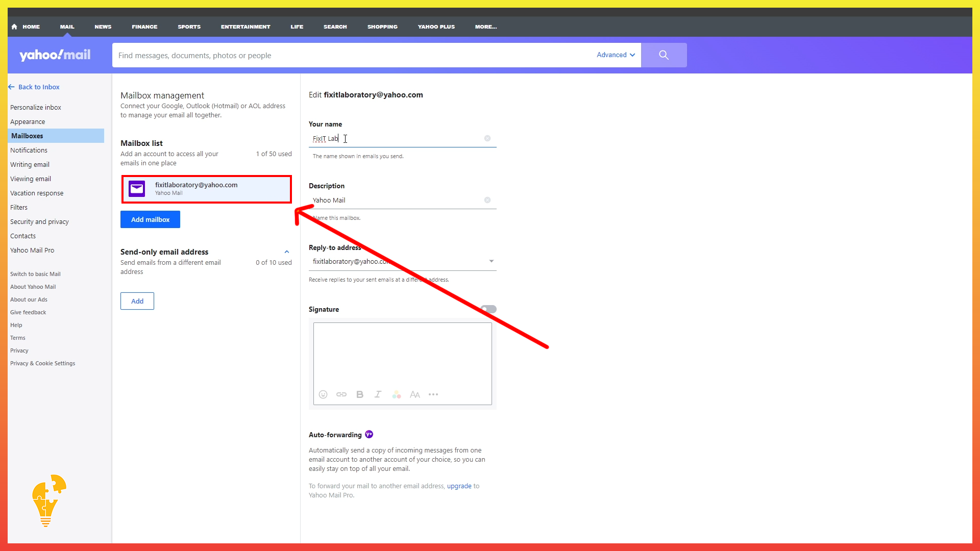Open Shopping in the top navigation

(382, 27)
